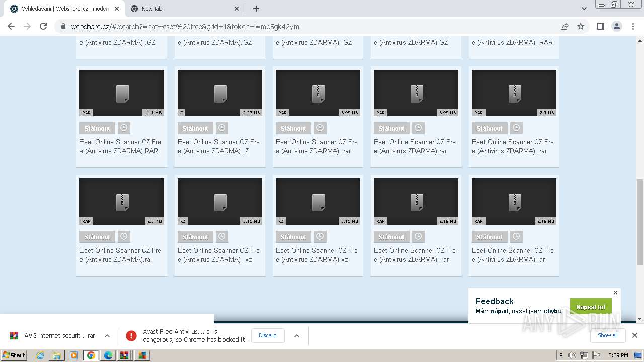644x362 pixels.
Task: Select the Vyhledávání Webshare.cz tab
Action: click(65, 9)
